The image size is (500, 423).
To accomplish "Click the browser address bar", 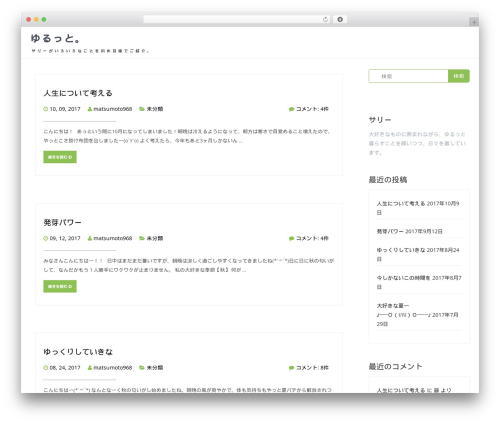I will (236, 20).
